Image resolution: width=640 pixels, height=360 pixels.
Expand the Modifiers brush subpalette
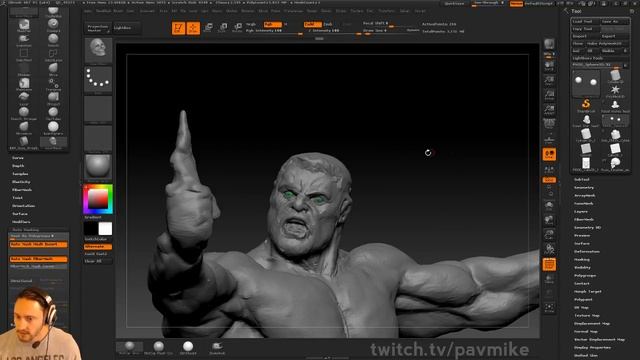coord(21,222)
